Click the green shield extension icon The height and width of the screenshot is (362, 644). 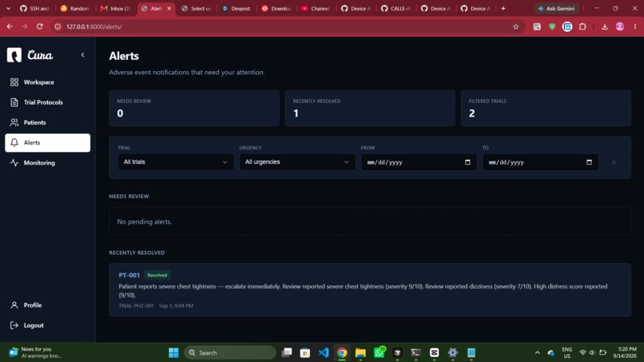click(552, 26)
